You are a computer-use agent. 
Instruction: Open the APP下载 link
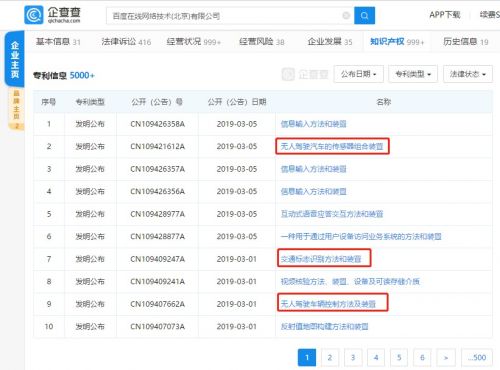click(x=445, y=15)
